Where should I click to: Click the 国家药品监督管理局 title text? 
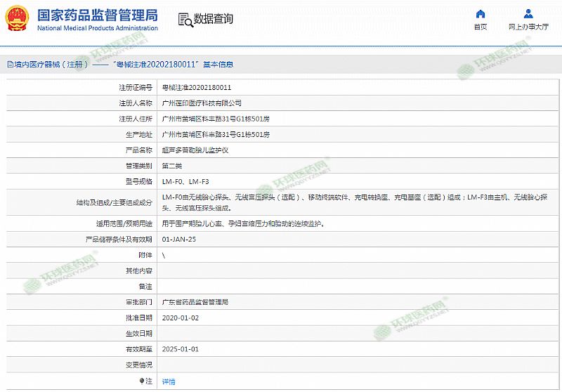[x=97, y=15]
